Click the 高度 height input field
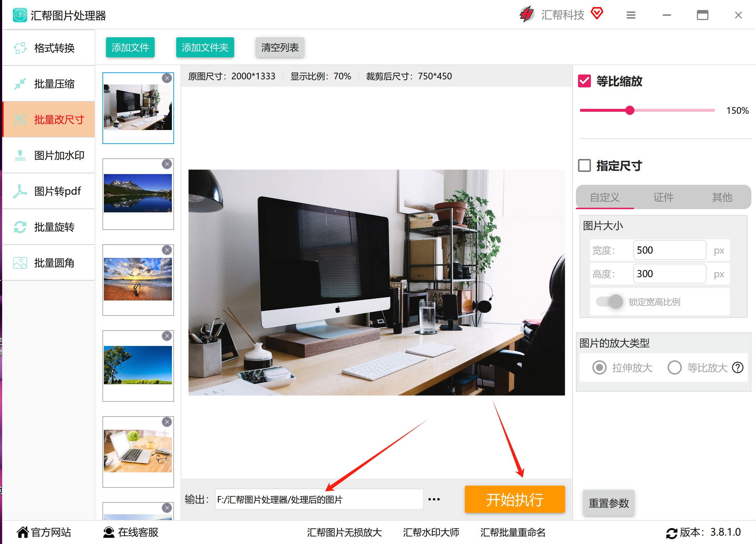Image resolution: width=756 pixels, height=544 pixels. [x=670, y=274]
